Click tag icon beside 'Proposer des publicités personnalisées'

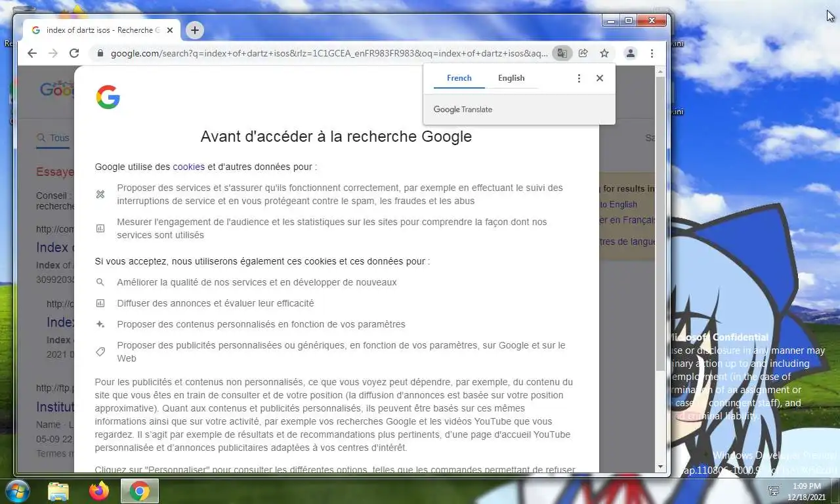pyautogui.click(x=100, y=352)
